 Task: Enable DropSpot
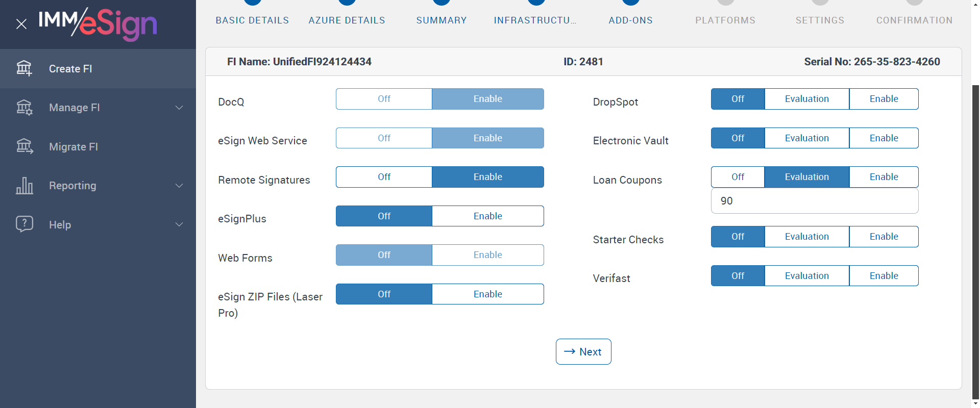[x=884, y=99]
